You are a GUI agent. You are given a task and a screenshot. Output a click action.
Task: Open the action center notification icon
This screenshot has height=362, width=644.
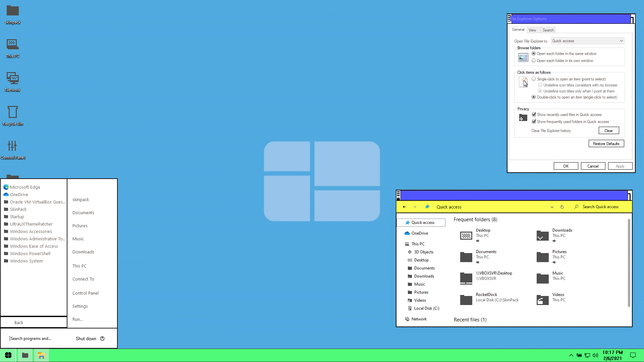(633, 355)
